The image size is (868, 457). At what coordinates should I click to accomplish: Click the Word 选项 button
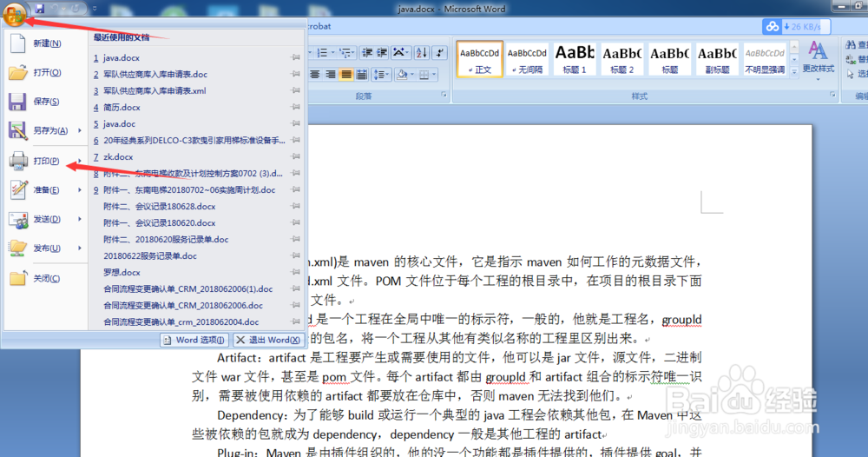coord(194,340)
